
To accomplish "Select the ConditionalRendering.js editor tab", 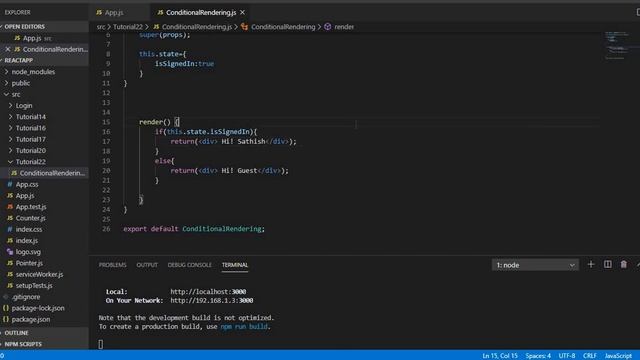I will pyautogui.click(x=201, y=13).
